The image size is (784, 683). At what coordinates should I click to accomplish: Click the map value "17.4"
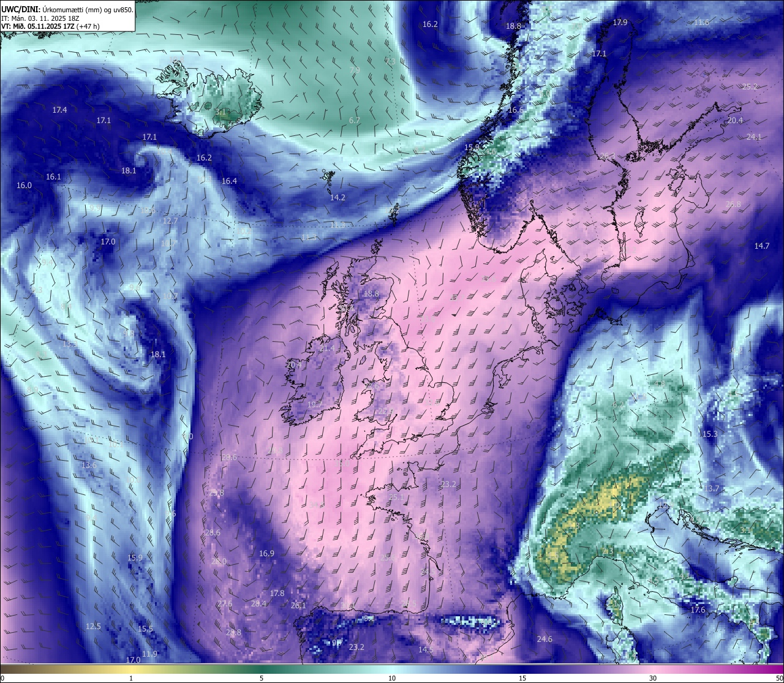59,110
